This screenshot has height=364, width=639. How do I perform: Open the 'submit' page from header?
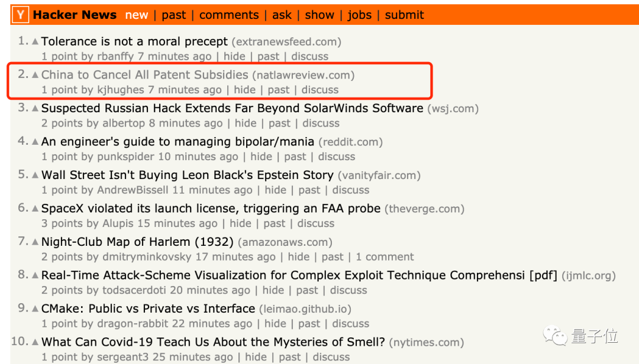404,15
